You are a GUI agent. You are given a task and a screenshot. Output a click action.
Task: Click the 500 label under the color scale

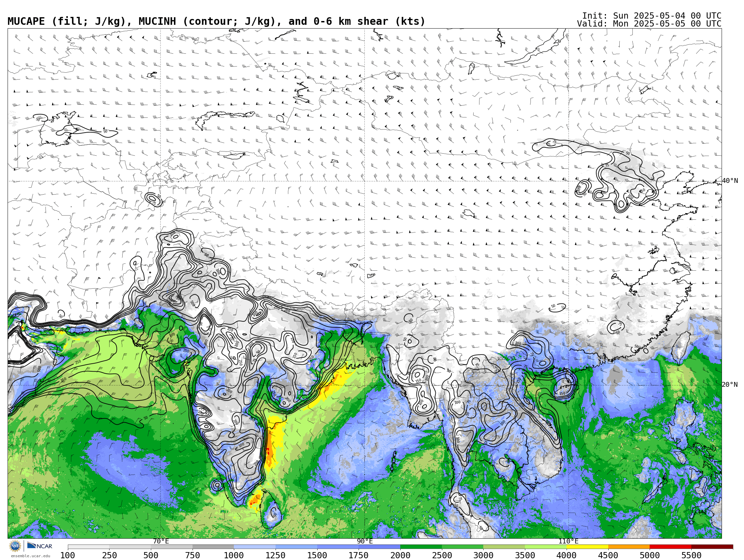(x=151, y=555)
